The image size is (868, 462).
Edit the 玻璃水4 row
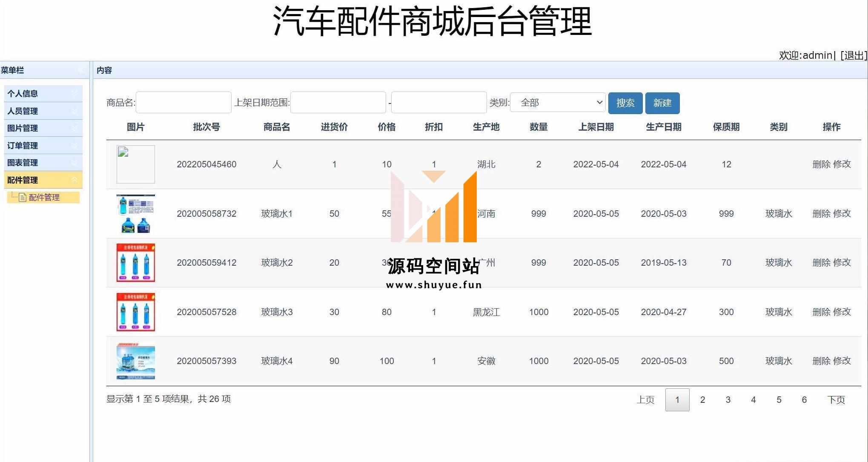pos(842,361)
